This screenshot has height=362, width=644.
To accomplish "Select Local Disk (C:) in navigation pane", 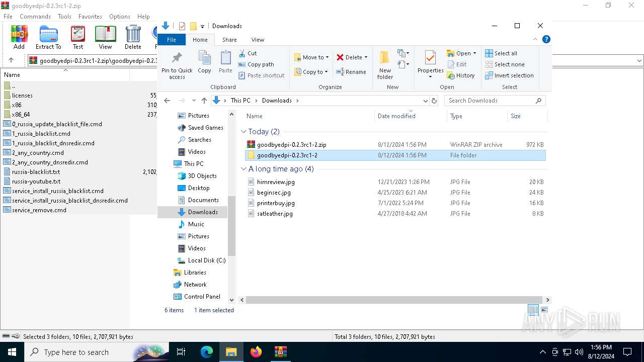I will 207,260.
